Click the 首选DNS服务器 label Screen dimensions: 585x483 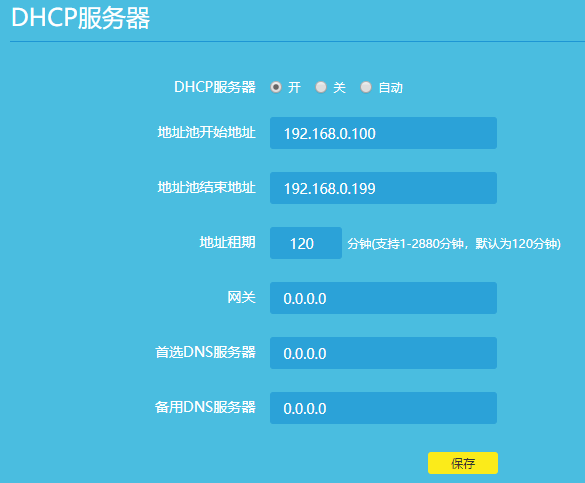(205, 352)
